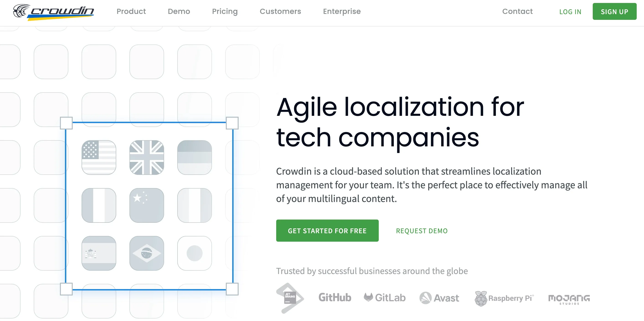Click the JetBrains logo
This screenshot has width=644, height=321.
pyautogui.click(x=290, y=298)
